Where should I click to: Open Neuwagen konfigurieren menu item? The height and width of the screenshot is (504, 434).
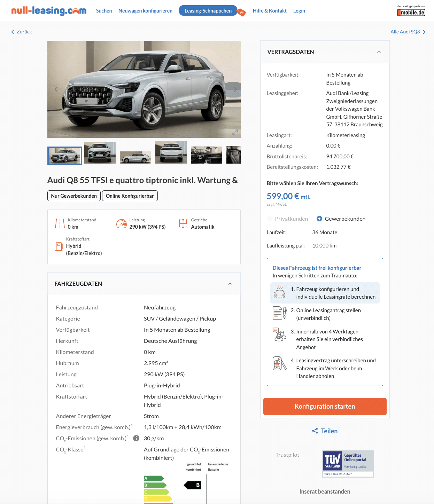(x=145, y=11)
